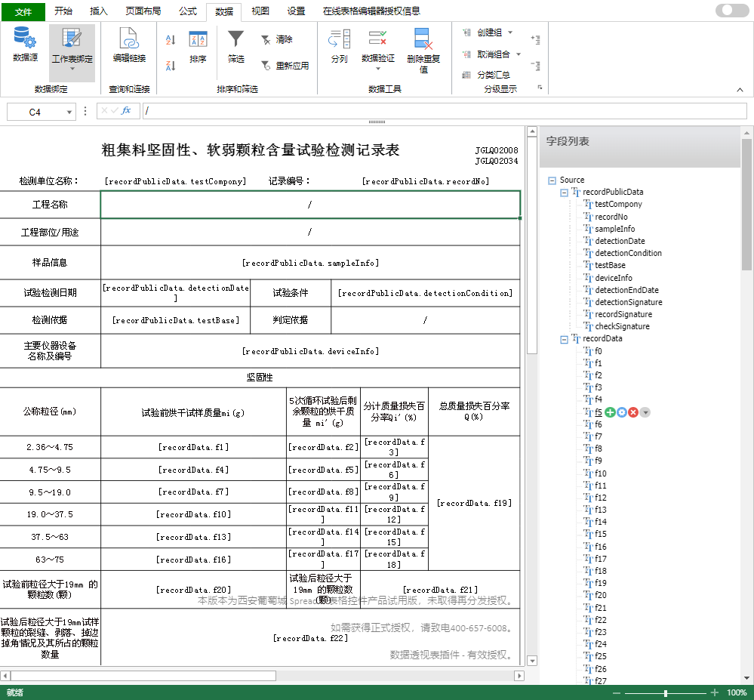Zoom in with the plus button
The height and width of the screenshot is (700, 754).
pos(715,692)
